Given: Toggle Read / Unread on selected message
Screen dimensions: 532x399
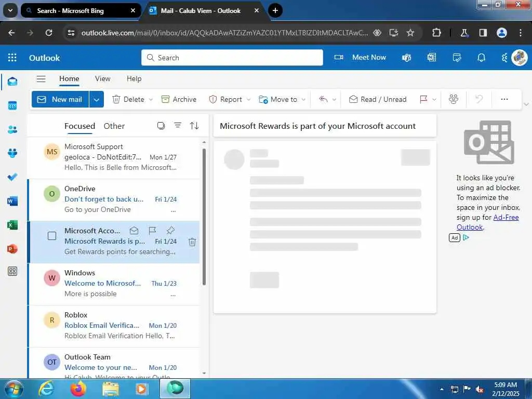Looking at the screenshot, I should [x=378, y=99].
